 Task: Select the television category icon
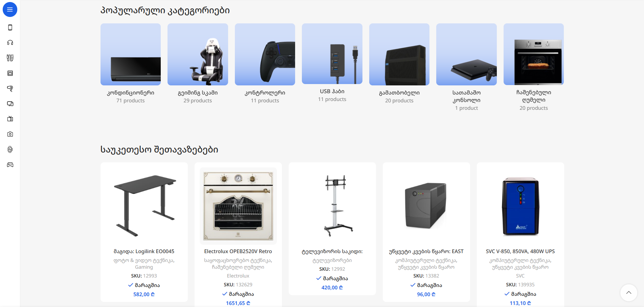click(10, 119)
